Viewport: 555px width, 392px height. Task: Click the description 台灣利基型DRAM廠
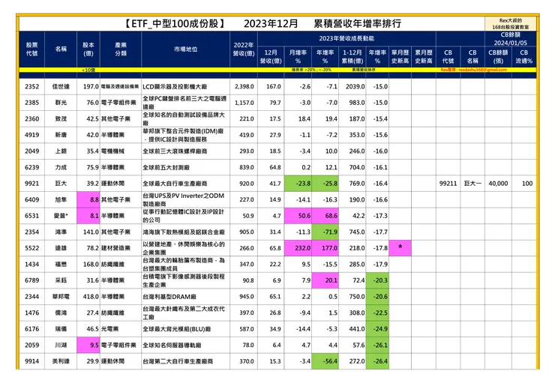(x=169, y=297)
